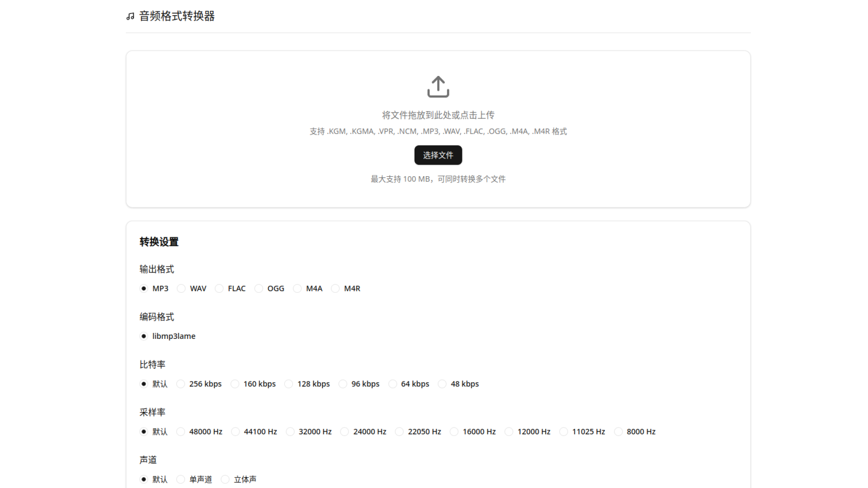Select M4R output format
868x488 pixels.
[x=335, y=288]
